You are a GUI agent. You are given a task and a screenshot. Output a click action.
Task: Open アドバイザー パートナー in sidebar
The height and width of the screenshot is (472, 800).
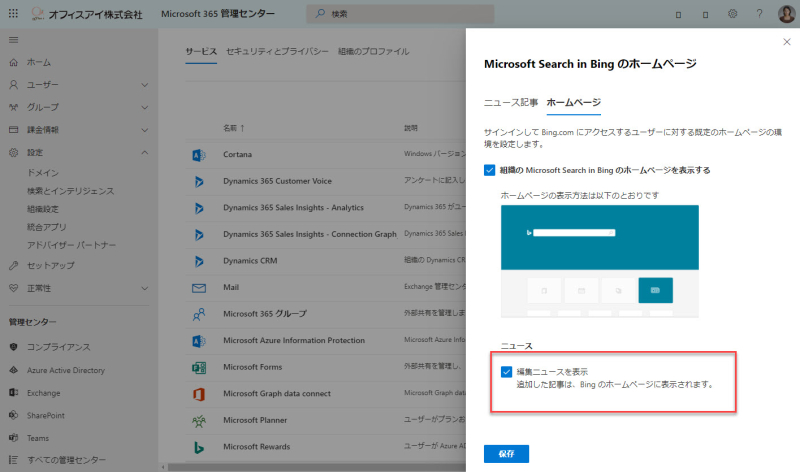coord(71,245)
